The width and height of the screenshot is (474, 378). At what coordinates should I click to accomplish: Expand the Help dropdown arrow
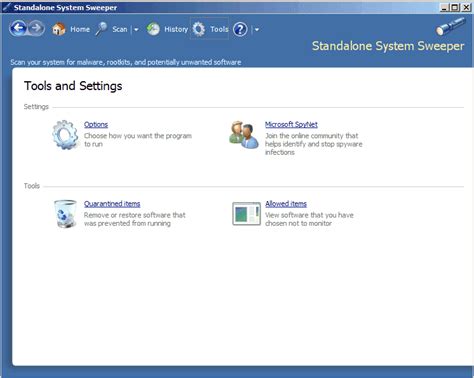click(x=257, y=30)
